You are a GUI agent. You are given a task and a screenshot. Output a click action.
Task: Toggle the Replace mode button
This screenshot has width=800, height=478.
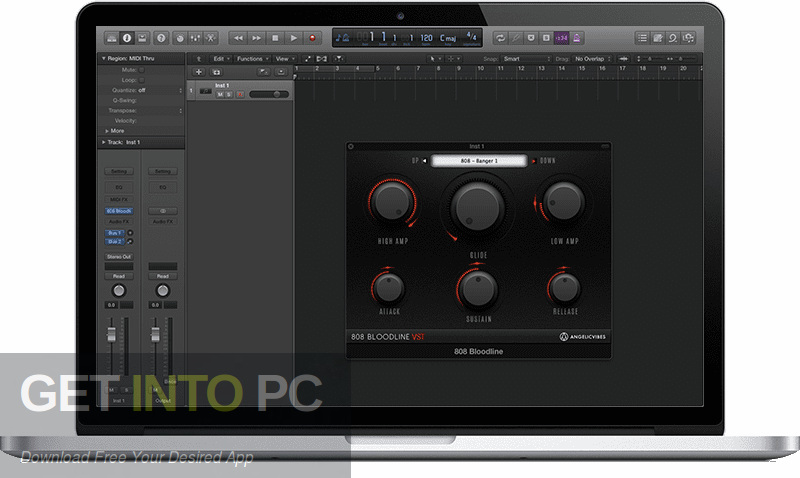pos(531,38)
